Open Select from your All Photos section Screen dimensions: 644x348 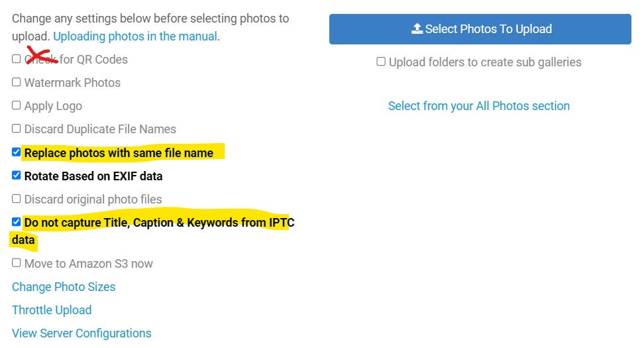479,105
